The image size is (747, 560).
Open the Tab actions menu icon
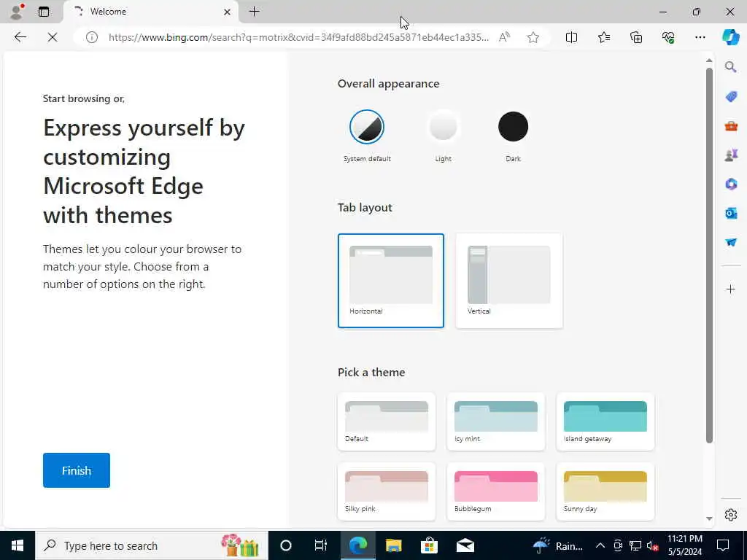tap(44, 12)
